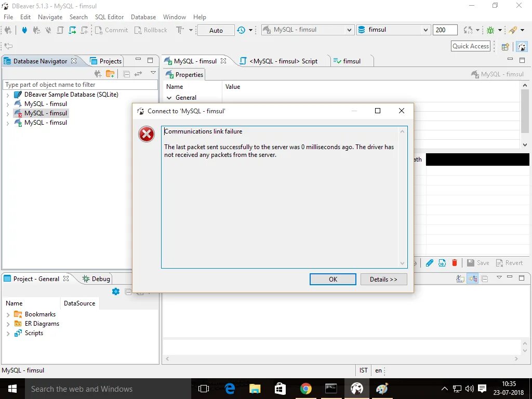Click the green Debug bug icon in toolbar

[x=490, y=30]
